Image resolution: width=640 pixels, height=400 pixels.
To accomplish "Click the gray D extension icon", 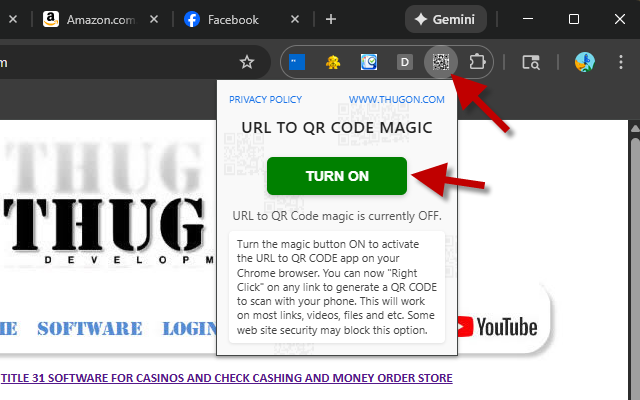I will pos(404,62).
